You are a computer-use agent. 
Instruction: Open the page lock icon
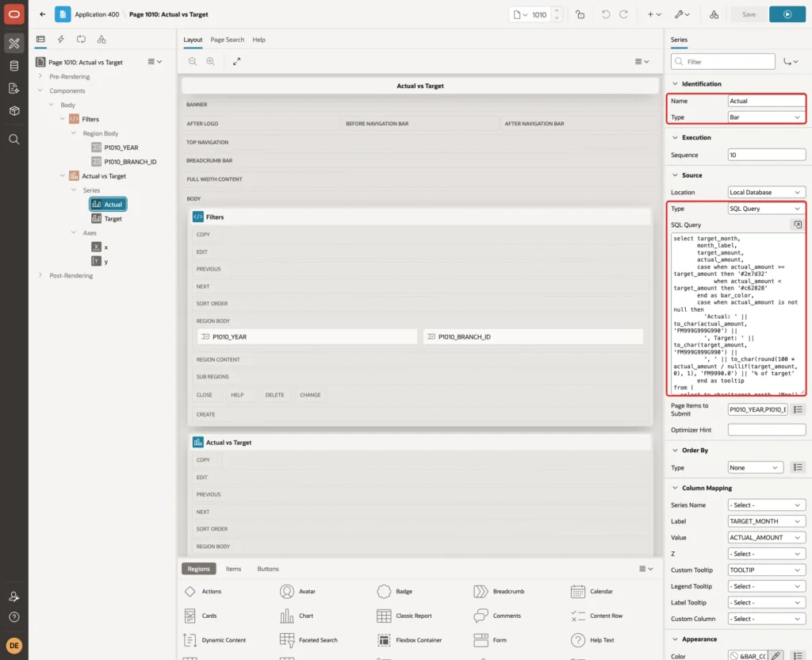[x=580, y=14]
